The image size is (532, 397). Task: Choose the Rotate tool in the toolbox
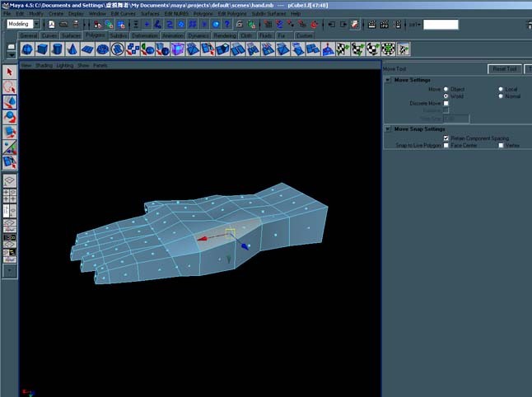10,117
